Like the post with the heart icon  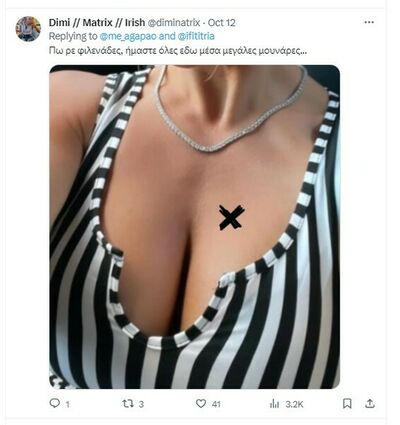(x=201, y=404)
